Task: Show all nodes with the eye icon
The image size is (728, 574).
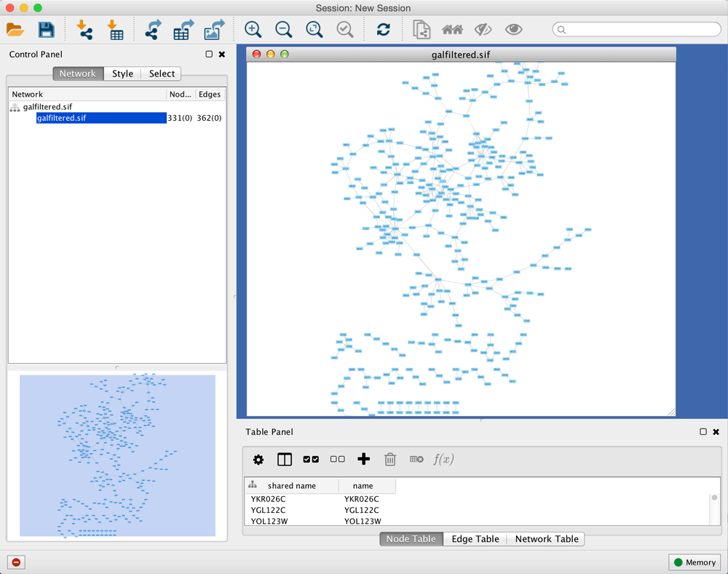Action: coord(514,30)
